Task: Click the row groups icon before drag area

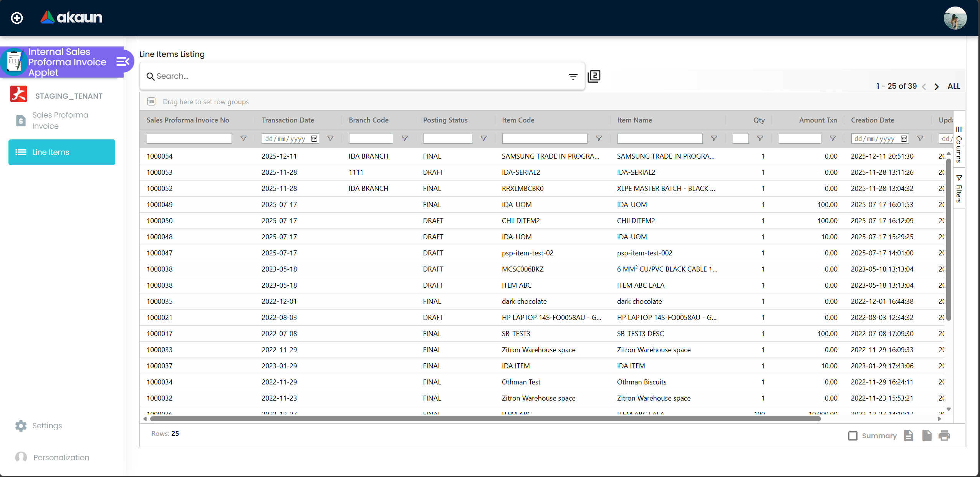Action: (152, 101)
